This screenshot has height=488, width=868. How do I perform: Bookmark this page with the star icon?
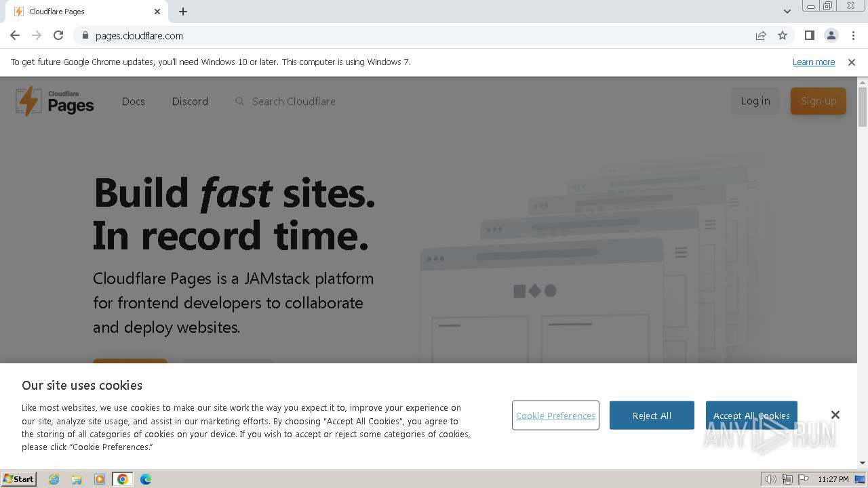point(783,35)
